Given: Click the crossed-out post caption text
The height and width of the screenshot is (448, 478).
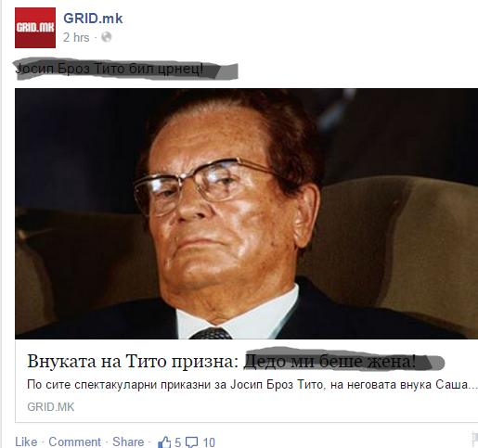Looking at the screenshot, I should pos(110,69).
